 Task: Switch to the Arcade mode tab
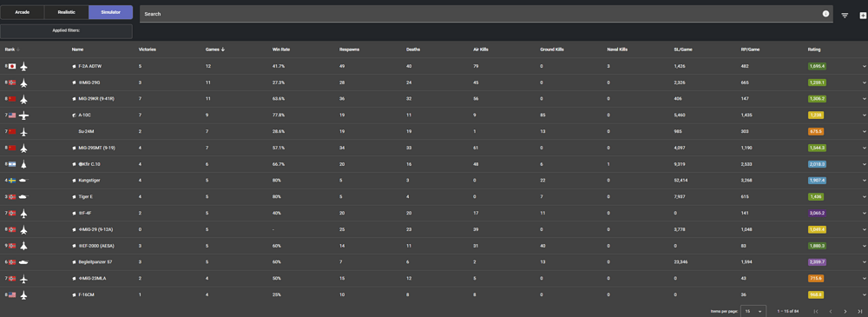23,12
